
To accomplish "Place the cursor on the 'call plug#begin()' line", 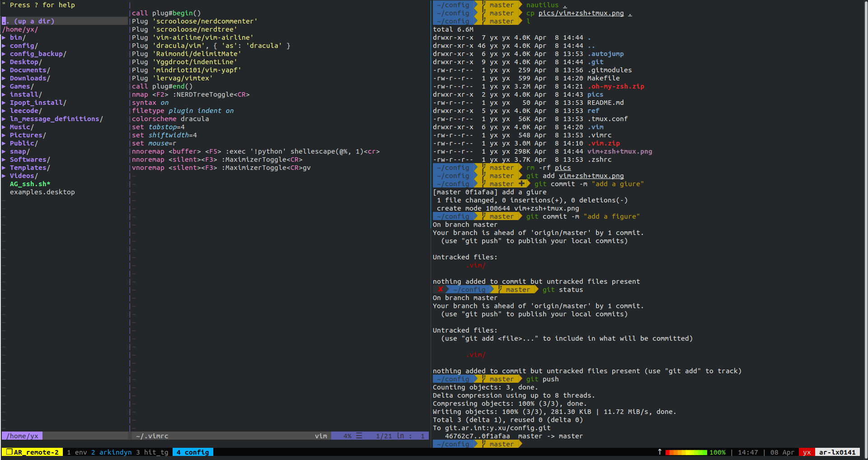I will coord(166,13).
